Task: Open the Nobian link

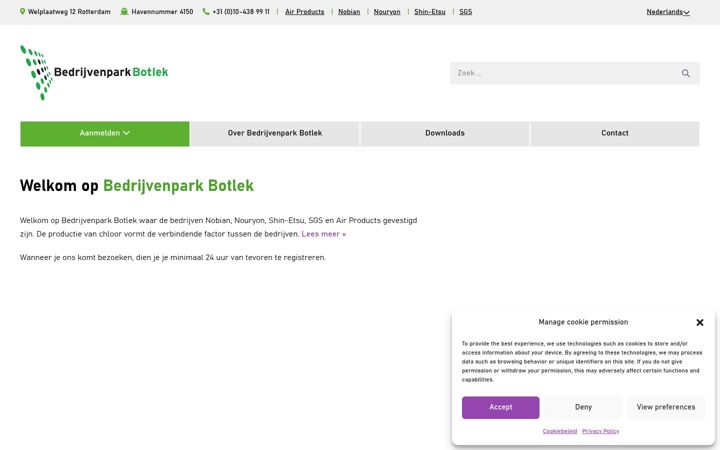Action: (x=349, y=12)
